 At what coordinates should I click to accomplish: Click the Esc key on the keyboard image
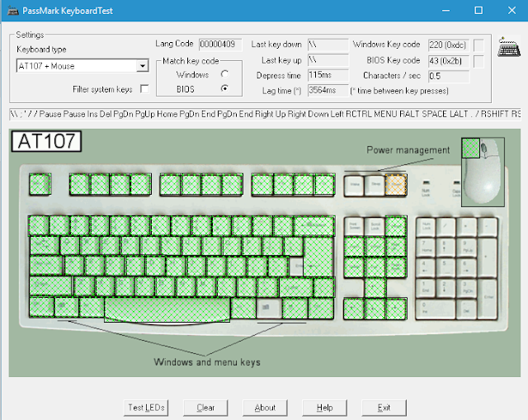pos(40,184)
